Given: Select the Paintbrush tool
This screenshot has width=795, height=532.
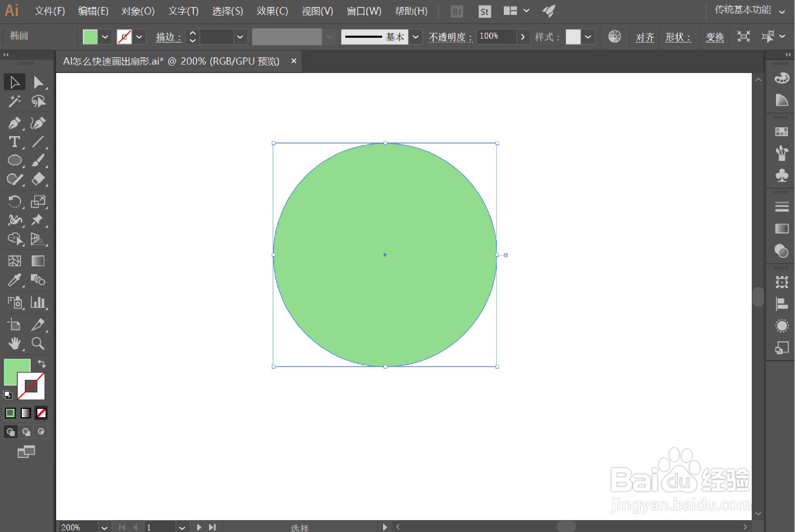Looking at the screenshot, I should coord(38,160).
